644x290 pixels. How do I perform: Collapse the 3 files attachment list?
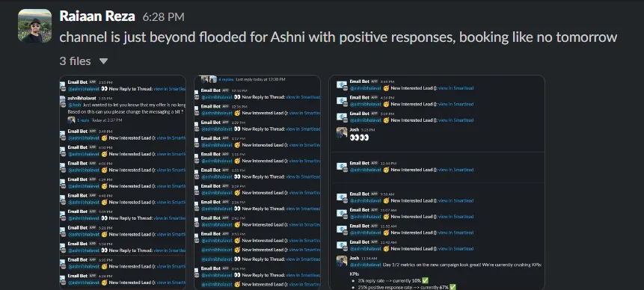click(x=103, y=61)
